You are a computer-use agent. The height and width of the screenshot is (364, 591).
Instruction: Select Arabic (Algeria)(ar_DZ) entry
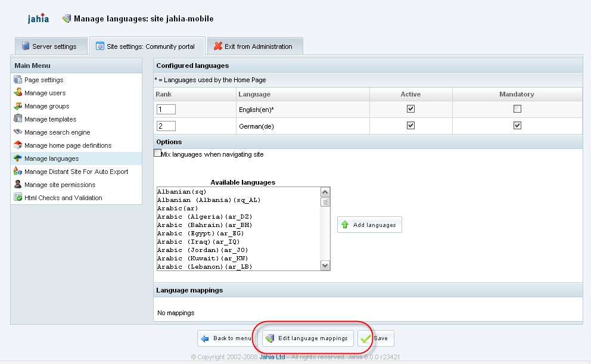tap(238, 216)
